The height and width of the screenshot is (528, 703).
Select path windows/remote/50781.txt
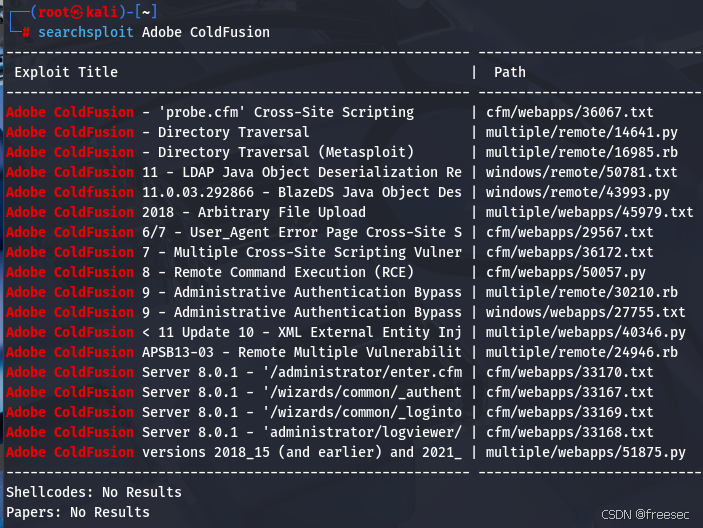tap(581, 172)
